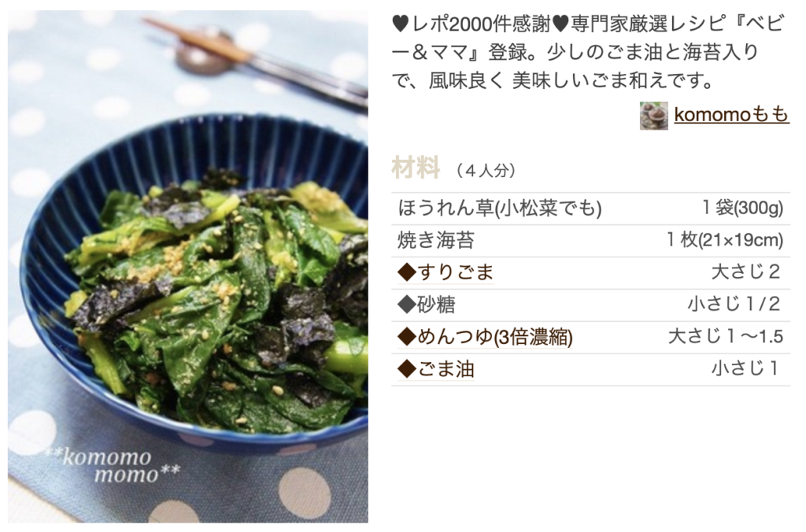Click the ほうれん草(小松菜でも) ingredient row
The image size is (806, 532).
(590, 209)
